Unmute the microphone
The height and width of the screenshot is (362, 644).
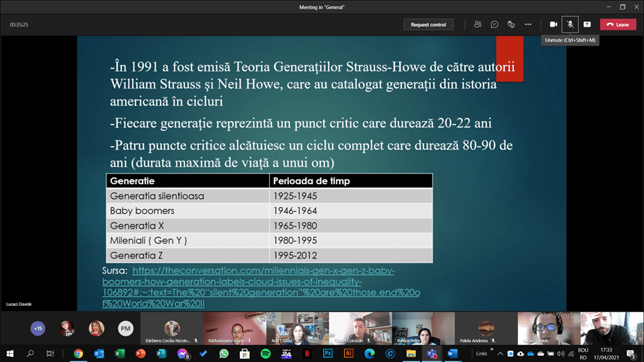[570, 24]
